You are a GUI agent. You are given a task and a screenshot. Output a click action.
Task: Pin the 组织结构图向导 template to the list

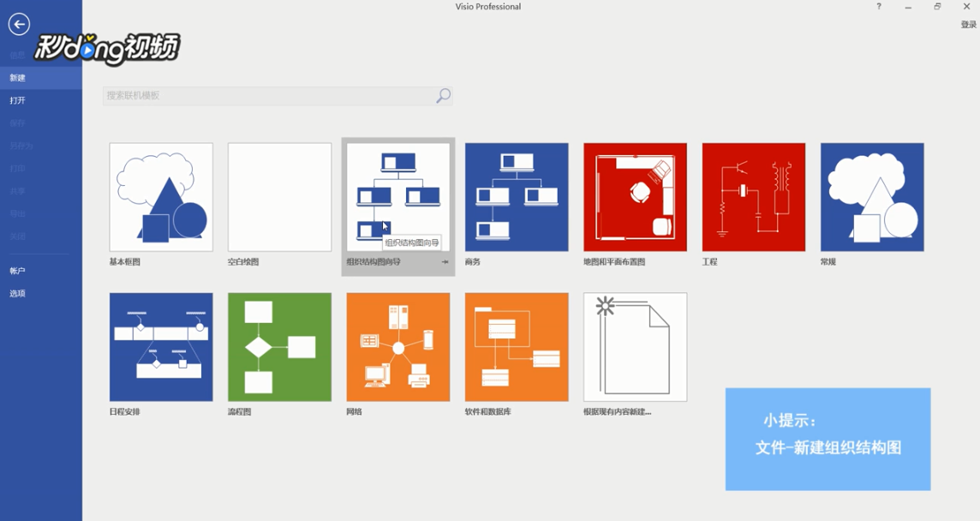445,262
